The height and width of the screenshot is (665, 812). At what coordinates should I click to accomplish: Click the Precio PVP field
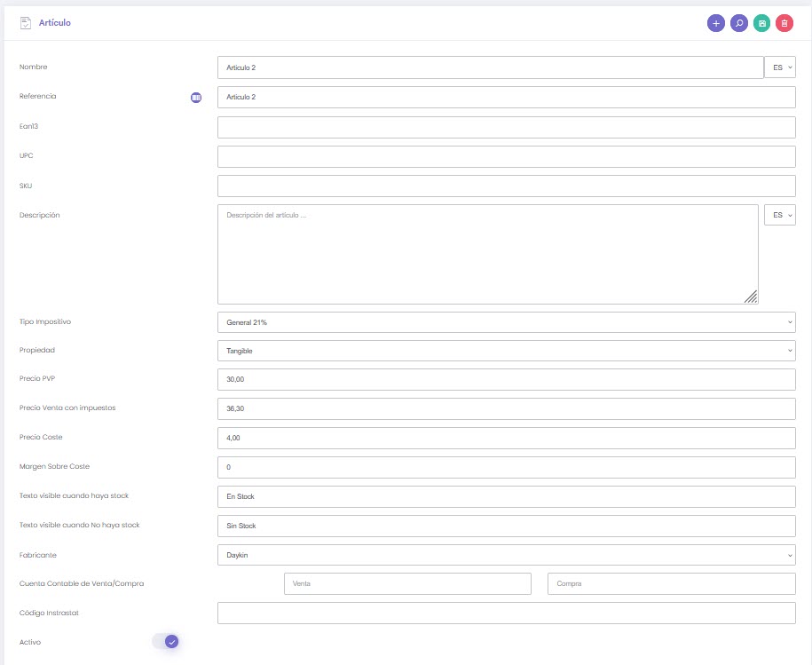pyautogui.click(x=506, y=380)
